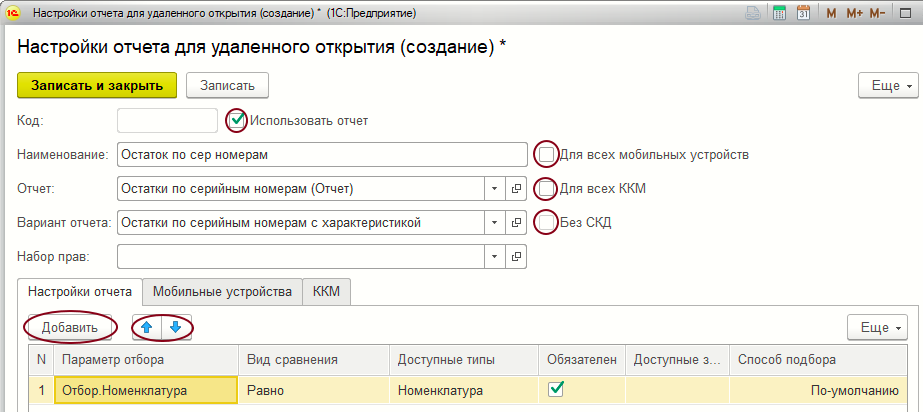Select the По-умолчанию cell
Image resolution: width=923 pixels, height=412 pixels.
(818, 390)
